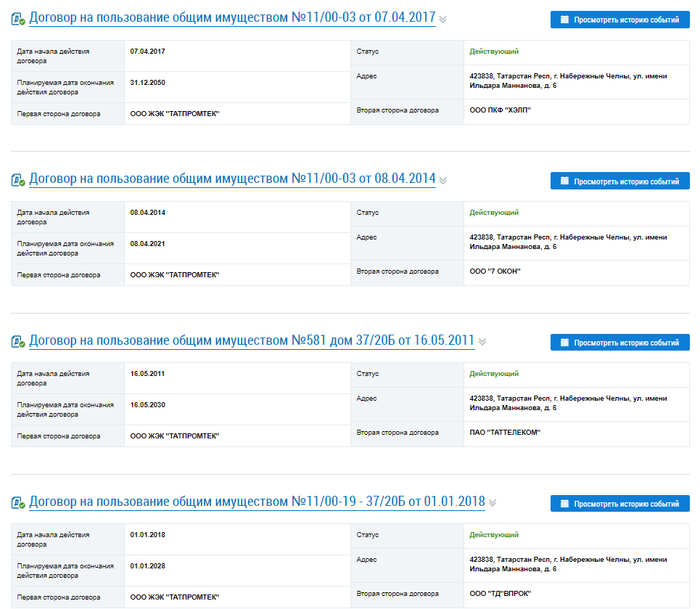Select start date value 01.01.2018
Viewport: 700px width, 609px height.
pos(148,535)
